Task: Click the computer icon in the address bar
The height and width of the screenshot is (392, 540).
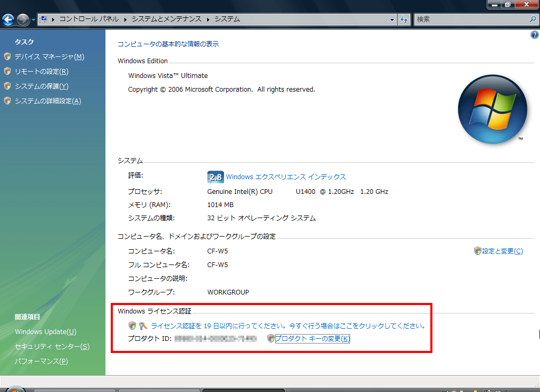Action: [44, 19]
